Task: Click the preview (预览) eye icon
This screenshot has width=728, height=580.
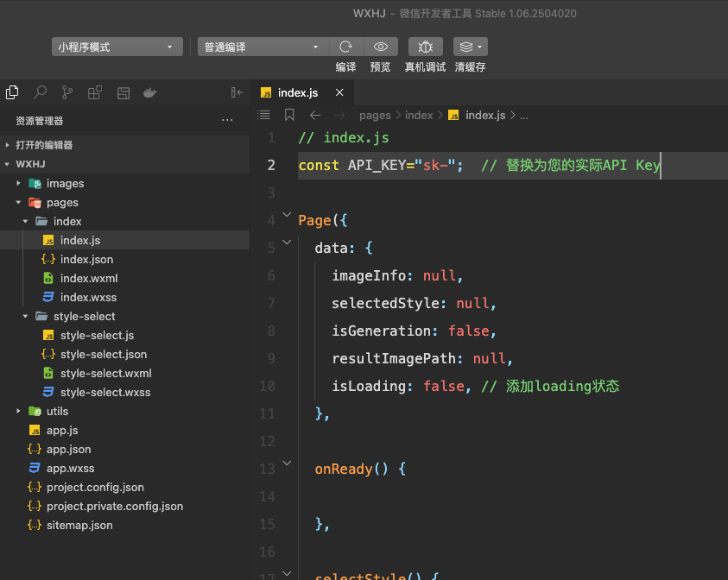Action: point(380,47)
